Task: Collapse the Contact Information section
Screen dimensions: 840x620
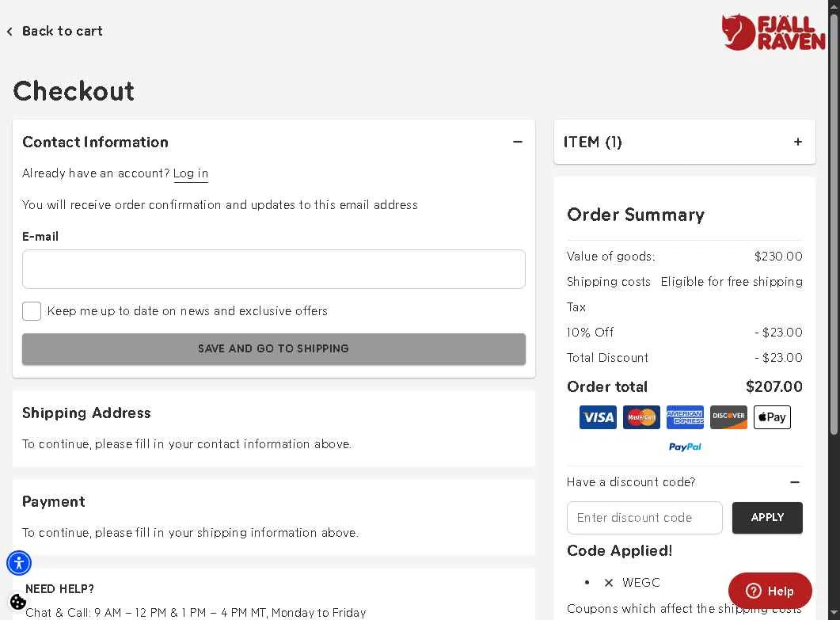Action: tap(517, 142)
